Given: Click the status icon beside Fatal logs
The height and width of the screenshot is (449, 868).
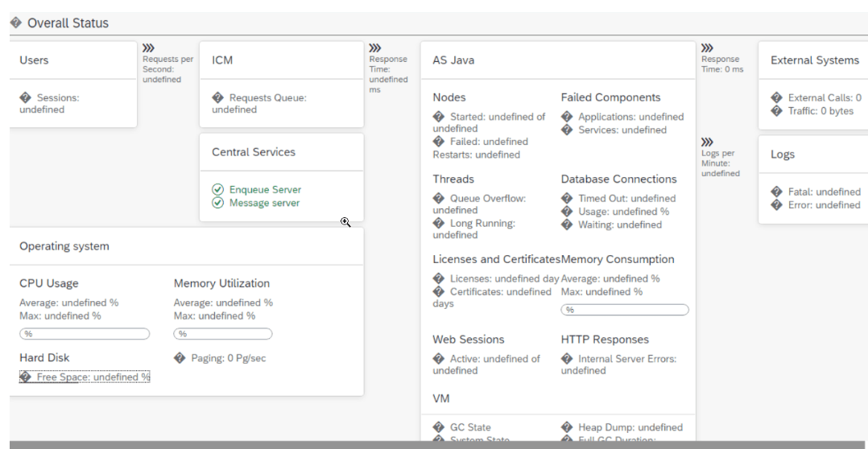Looking at the screenshot, I should click(x=777, y=192).
